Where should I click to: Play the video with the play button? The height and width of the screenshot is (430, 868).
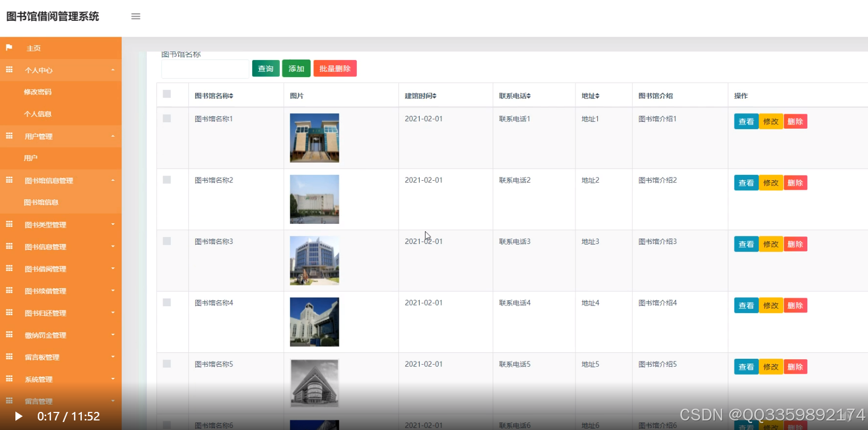tap(19, 416)
